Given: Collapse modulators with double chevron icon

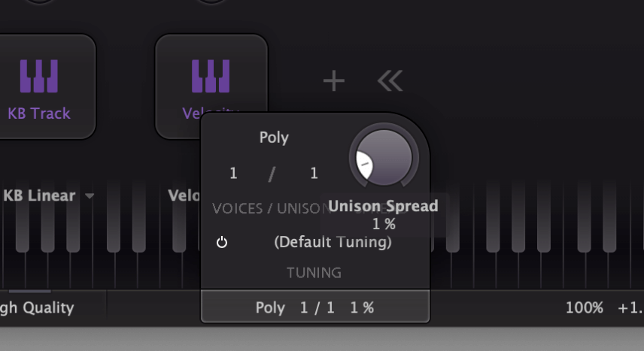Looking at the screenshot, I should 390,80.
